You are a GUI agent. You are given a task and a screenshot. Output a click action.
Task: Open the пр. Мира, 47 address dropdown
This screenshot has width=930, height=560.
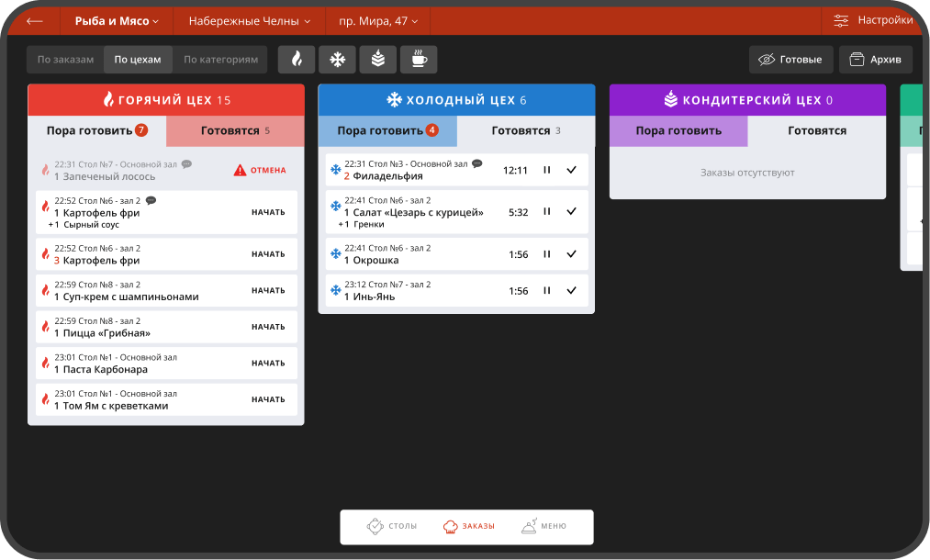pos(378,21)
